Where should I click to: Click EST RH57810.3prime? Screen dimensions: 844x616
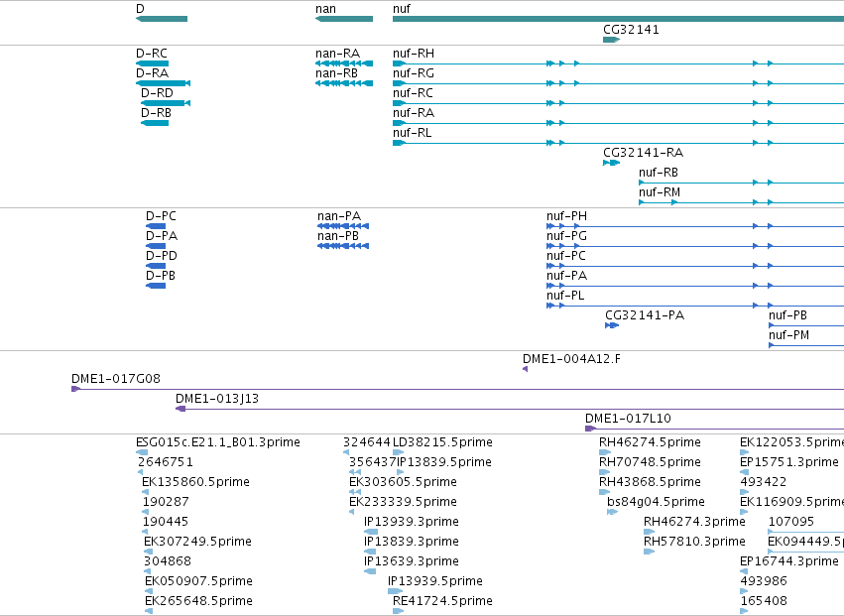[x=650, y=552]
